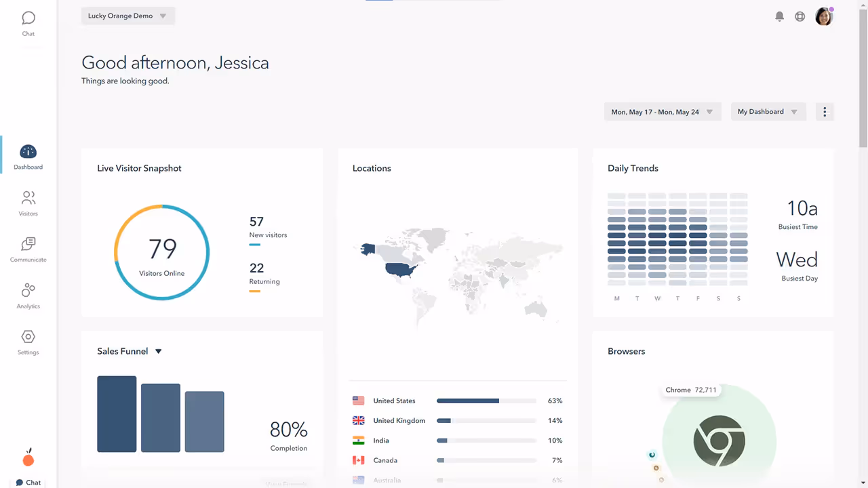
Task: Open the My Dashboard dropdown
Action: (768, 112)
